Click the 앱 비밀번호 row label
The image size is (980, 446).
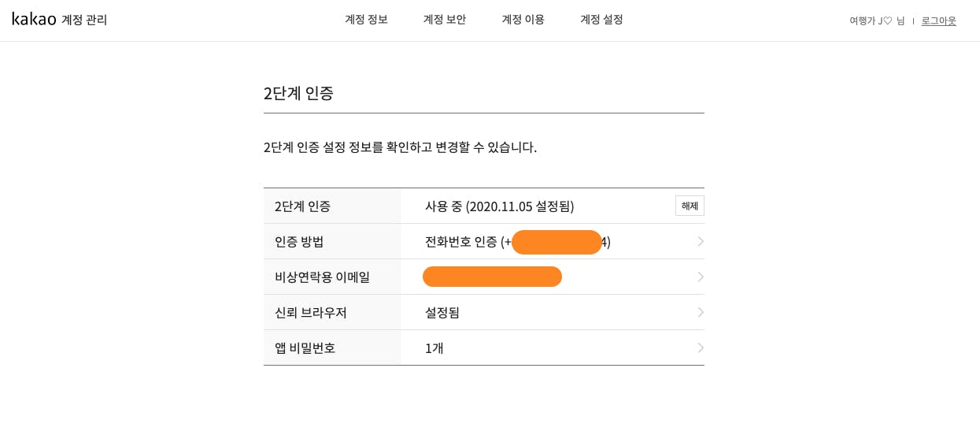[x=305, y=348]
